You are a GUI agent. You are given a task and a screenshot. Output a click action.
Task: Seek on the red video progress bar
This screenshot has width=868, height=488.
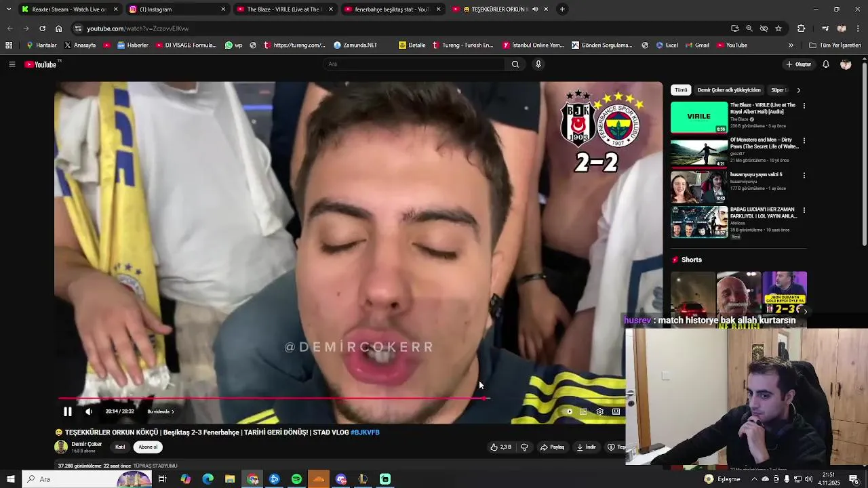pyautogui.click(x=271, y=399)
